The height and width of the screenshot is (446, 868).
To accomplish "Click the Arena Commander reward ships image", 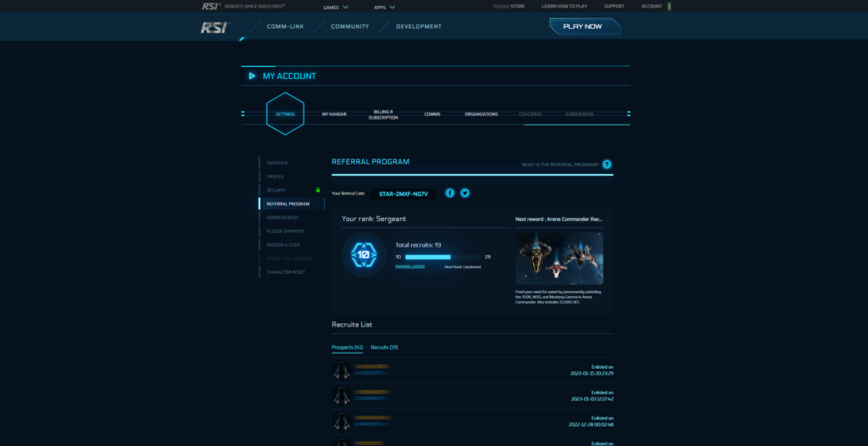I will [559, 258].
